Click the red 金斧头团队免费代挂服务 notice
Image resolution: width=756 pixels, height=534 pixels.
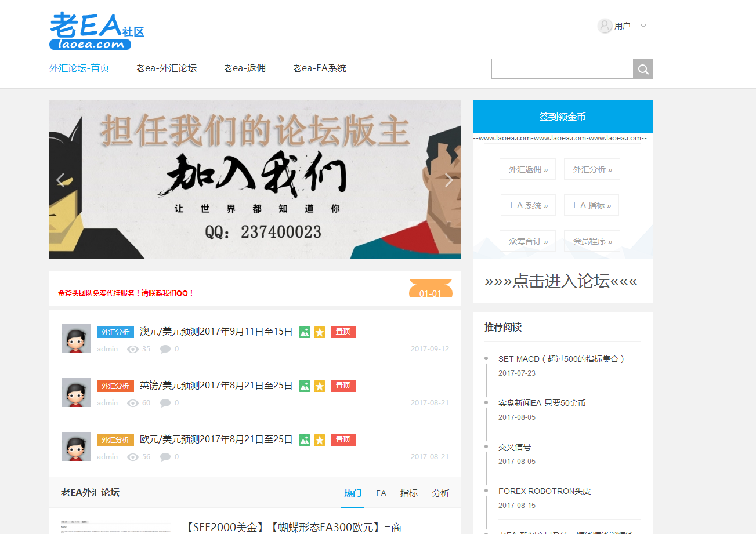[126, 293]
